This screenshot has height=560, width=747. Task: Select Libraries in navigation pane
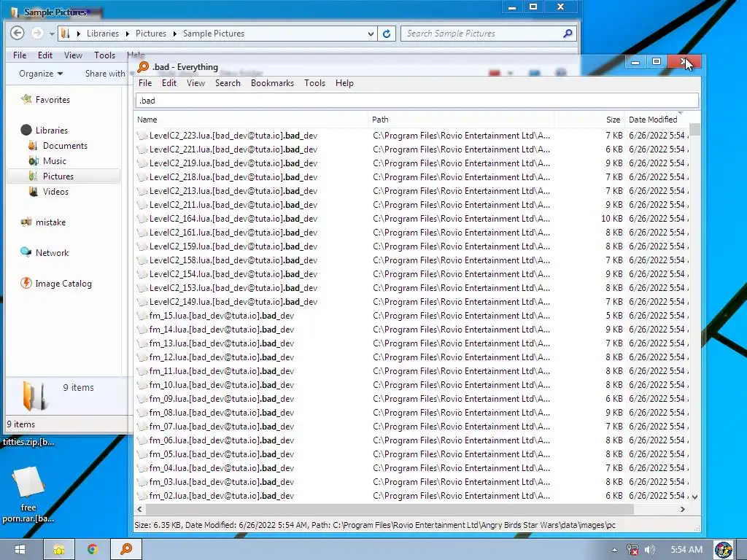(x=52, y=130)
